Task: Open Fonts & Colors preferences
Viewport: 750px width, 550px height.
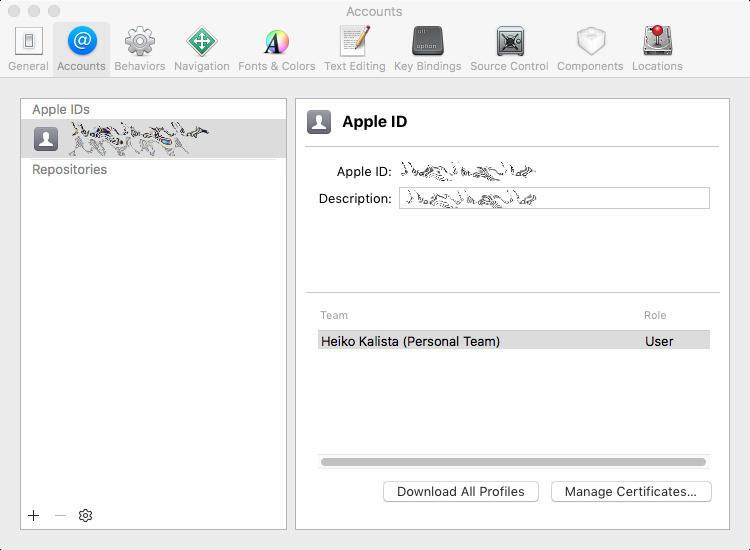Action: pyautogui.click(x=276, y=49)
